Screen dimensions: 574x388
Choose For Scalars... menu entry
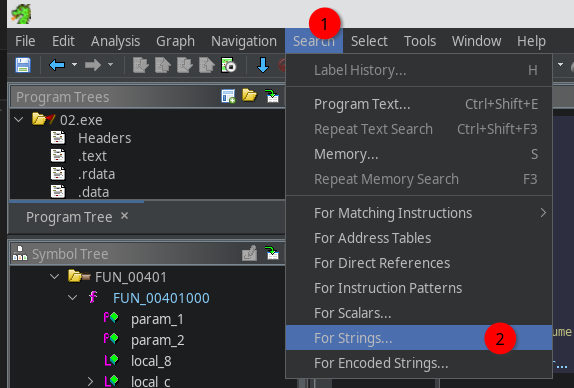click(x=419, y=313)
